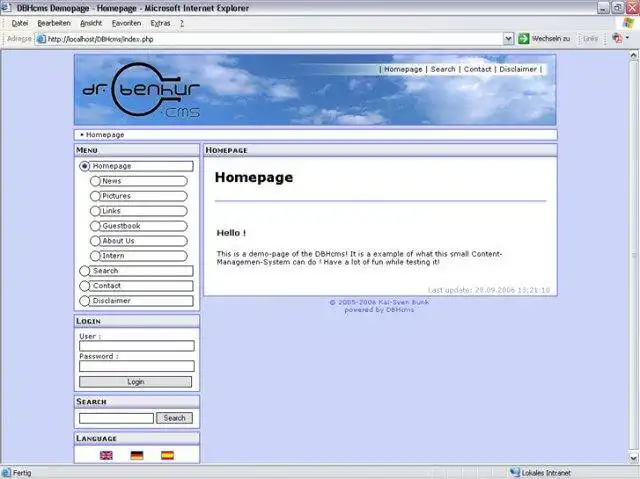Select the Pictures radio menu entry
640x479 pixels.
139,196
